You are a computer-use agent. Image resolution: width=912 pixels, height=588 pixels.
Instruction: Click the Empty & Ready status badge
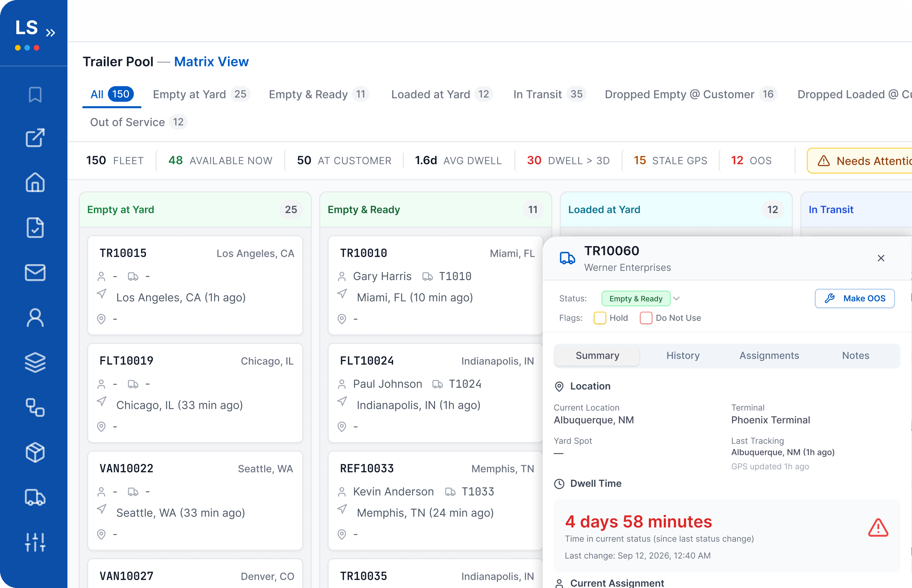[635, 299]
